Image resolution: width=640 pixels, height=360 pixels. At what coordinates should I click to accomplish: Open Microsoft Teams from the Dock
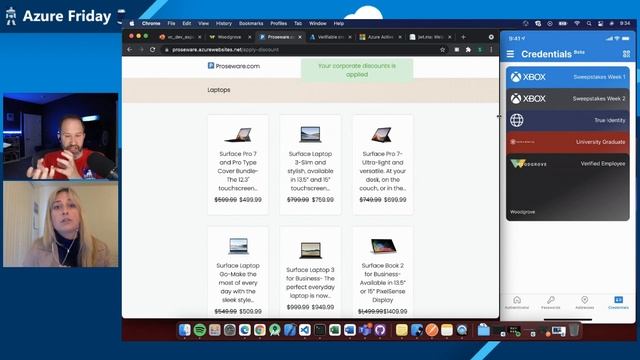[x=365, y=330]
